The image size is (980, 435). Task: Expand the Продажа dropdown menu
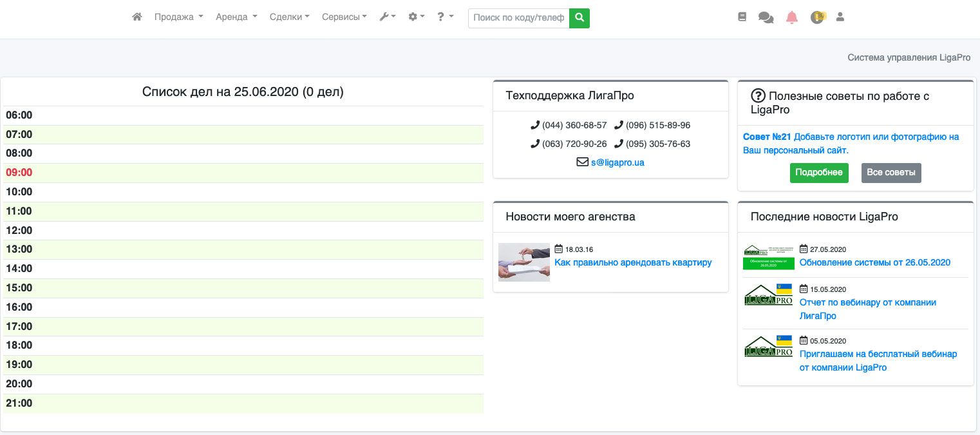pos(178,17)
